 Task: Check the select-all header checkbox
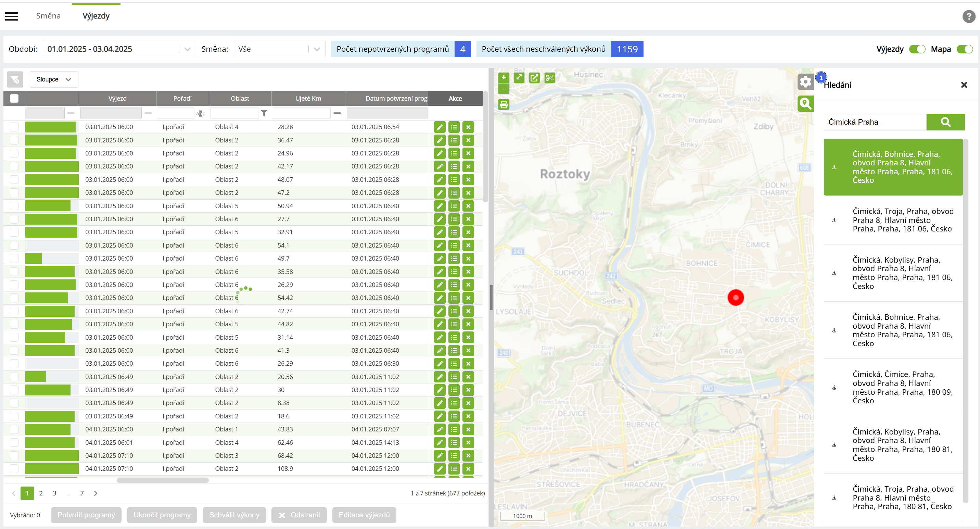[14, 99]
